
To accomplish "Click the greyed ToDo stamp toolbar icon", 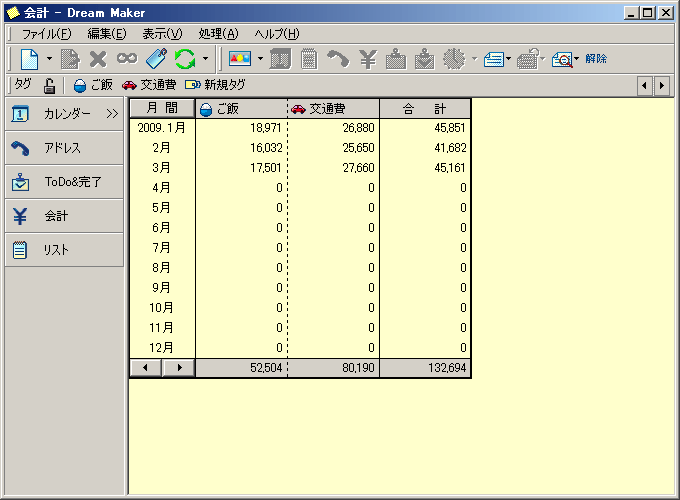I will coord(396,59).
